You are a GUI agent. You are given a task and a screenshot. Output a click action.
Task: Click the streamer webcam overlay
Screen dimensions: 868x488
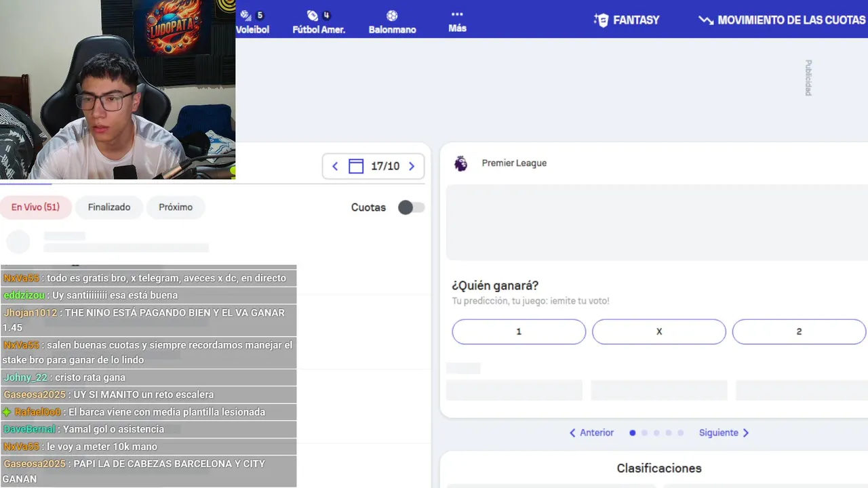click(117, 89)
